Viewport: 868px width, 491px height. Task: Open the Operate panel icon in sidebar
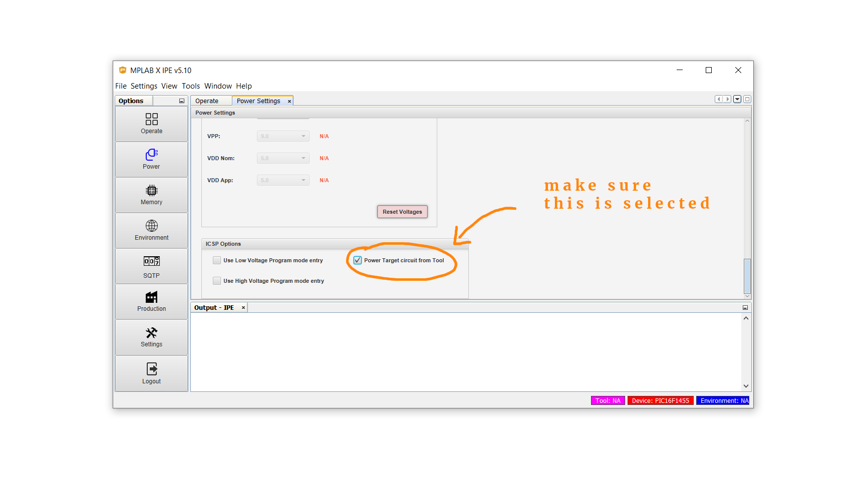pos(151,119)
